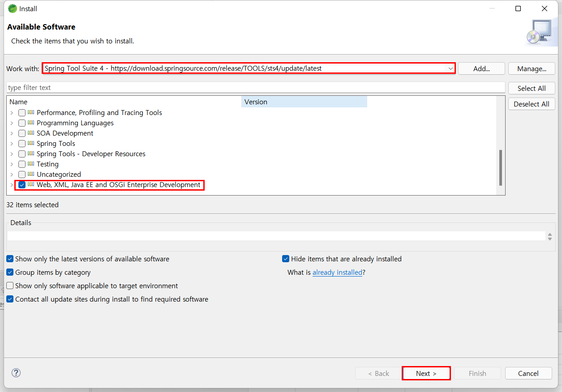Select the Testing row text
Image resolution: width=562 pixels, height=392 pixels.
pos(47,164)
